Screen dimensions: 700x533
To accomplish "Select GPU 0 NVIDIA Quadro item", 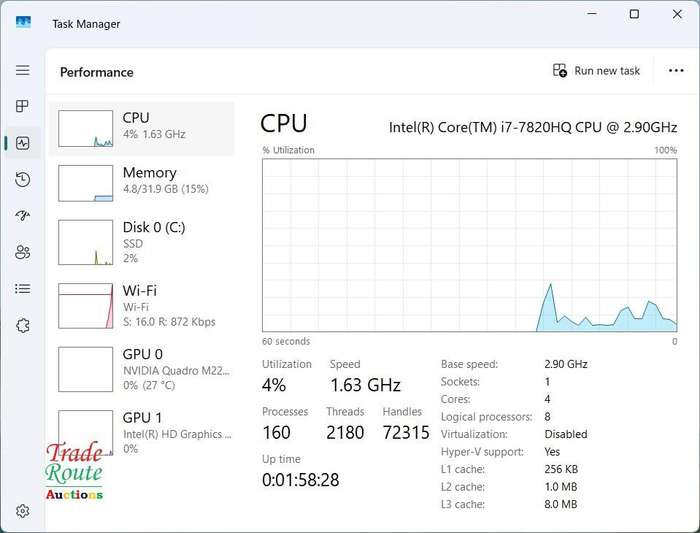I will coord(141,369).
